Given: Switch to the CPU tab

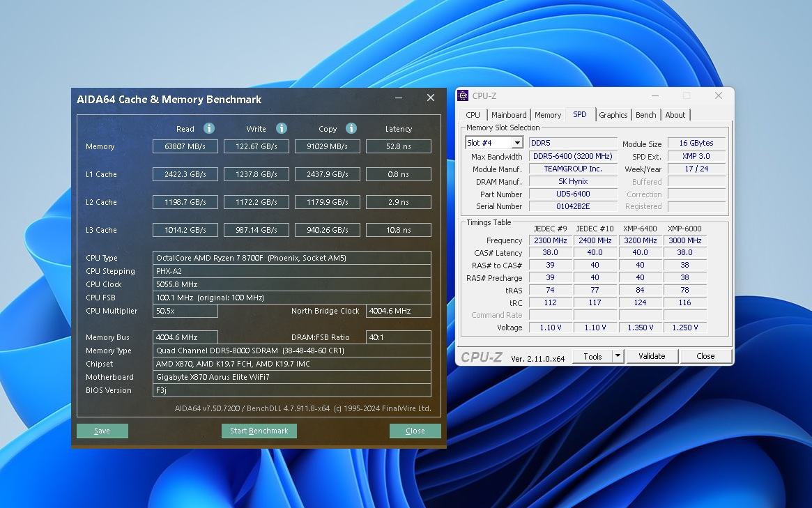Looking at the screenshot, I should click(x=473, y=115).
